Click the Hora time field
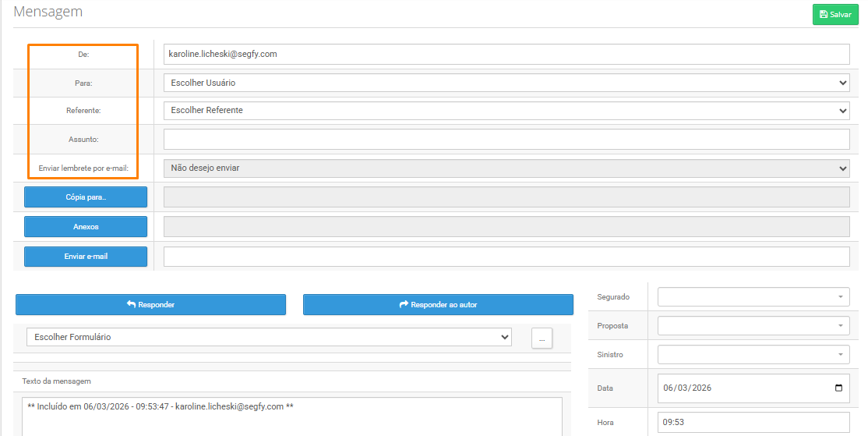This screenshot has width=868, height=436. pos(753,422)
